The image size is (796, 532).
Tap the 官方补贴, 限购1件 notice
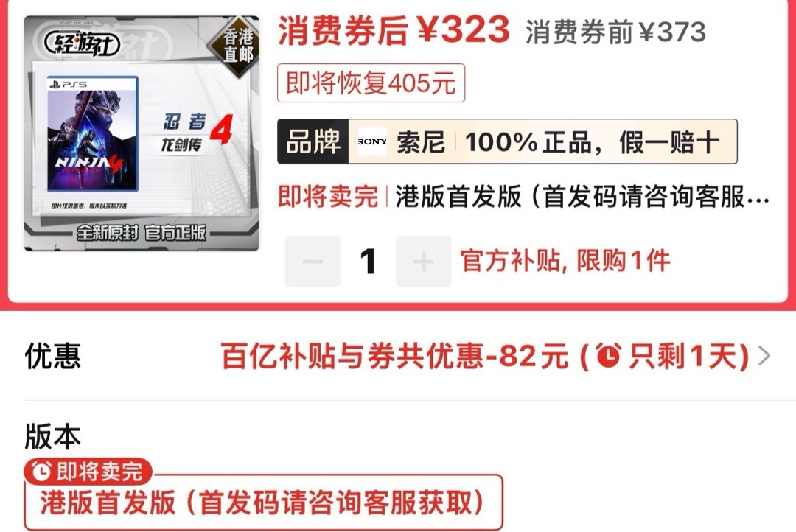pyautogui.click(x=565, y=261)
